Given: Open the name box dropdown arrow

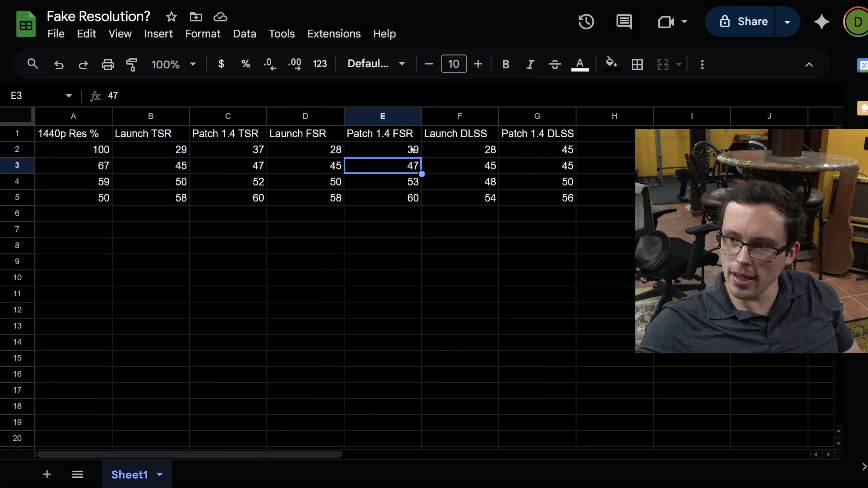Looking at the screenshot, I should pos(69,96).
